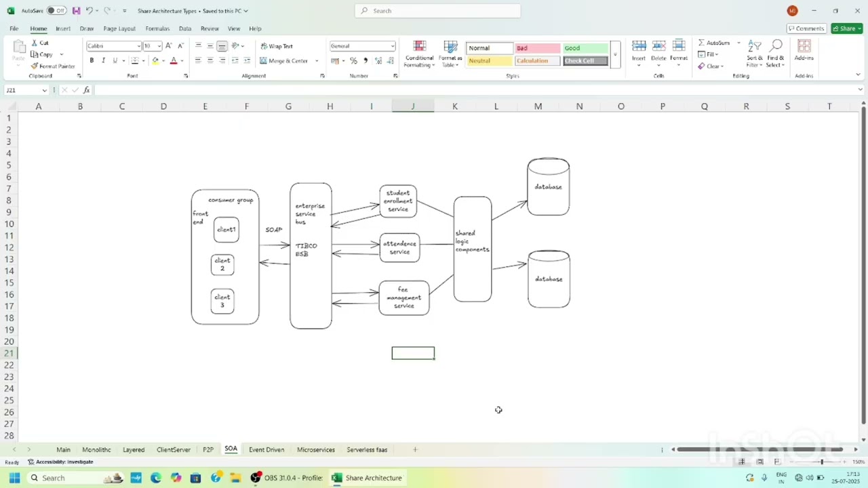
Task: Expand the cell styles gallery
Action: (x=615, y=54)
